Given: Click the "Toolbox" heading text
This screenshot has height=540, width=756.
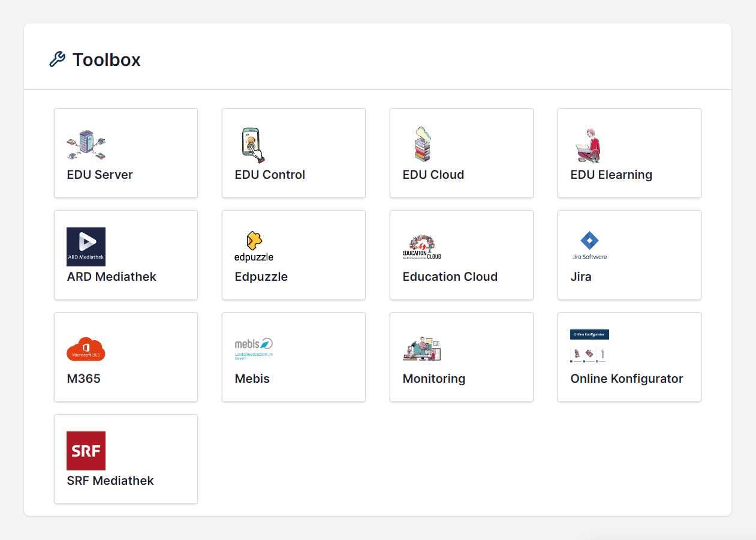Looking at the screenshot, I should coord(107,59).
